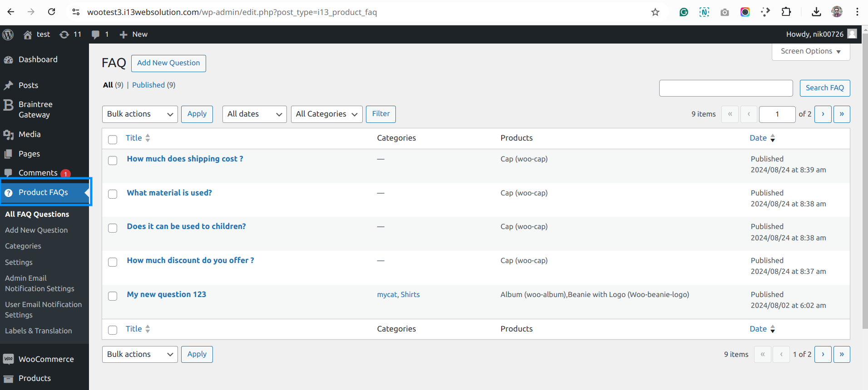This screenshot has height=390, width=868.
Task: Open the updates icon showing 11
Action: click(x=70, y=34)
